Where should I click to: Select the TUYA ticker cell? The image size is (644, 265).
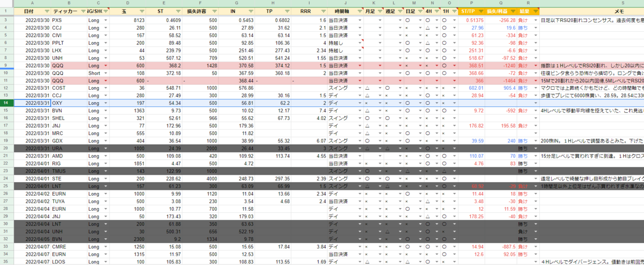tap(69, 200)
